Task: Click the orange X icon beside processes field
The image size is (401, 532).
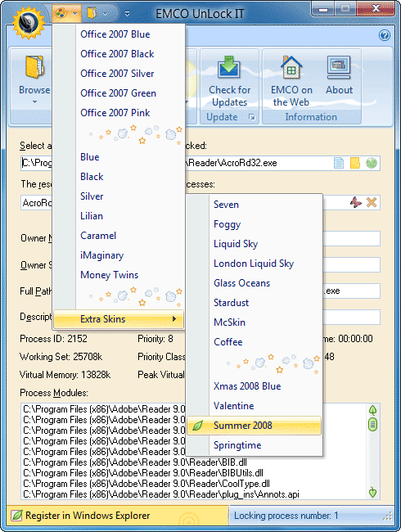Action: [x=372, y=202]
